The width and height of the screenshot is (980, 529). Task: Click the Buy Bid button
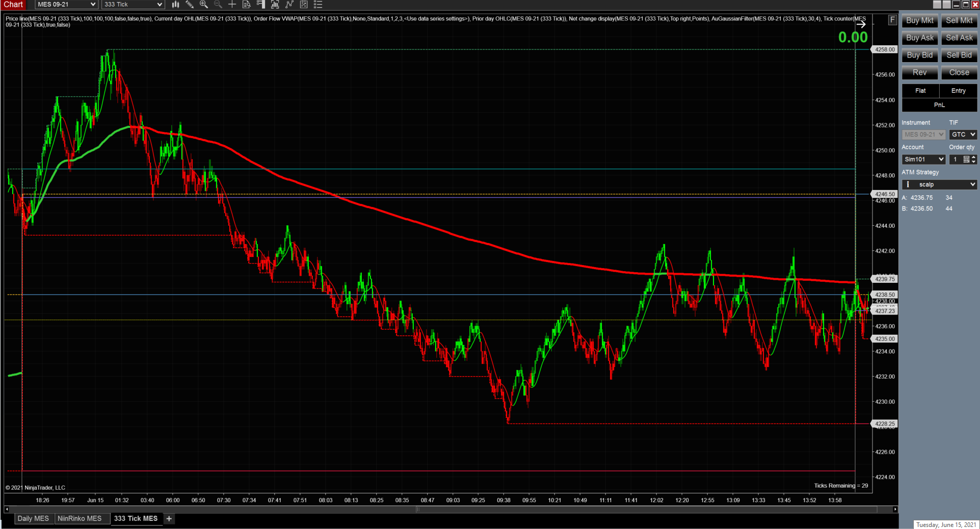click(x=919, y=55)
